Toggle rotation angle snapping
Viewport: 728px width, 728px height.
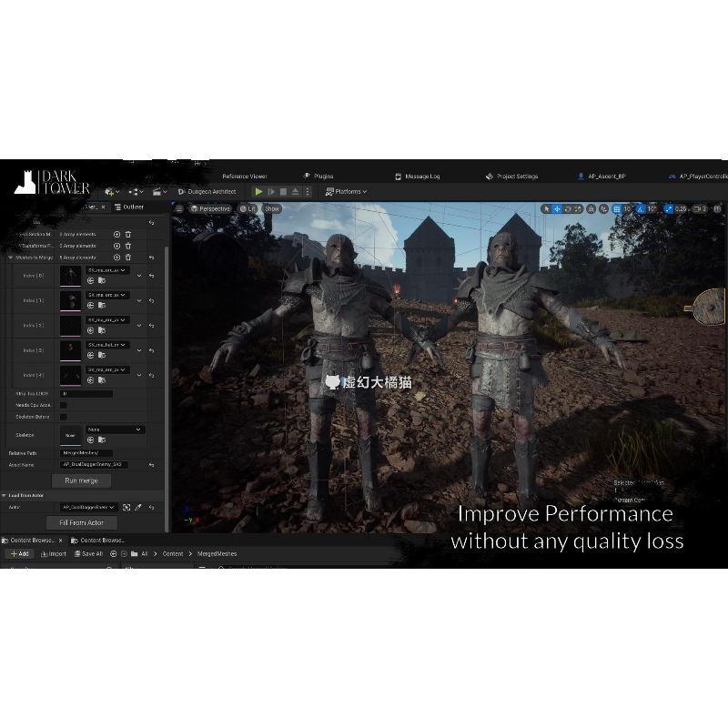point(641,209)
